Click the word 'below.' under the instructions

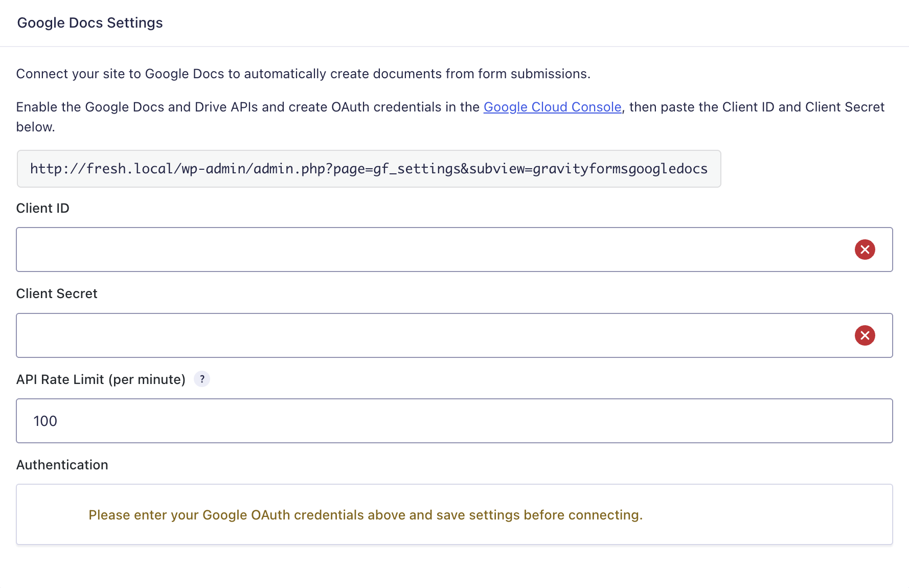point(36,127)
